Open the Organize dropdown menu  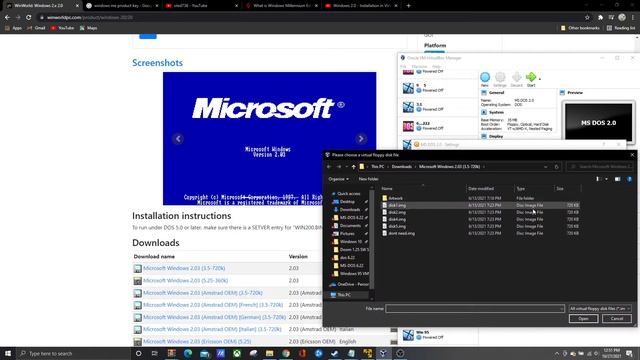[338, 179]
